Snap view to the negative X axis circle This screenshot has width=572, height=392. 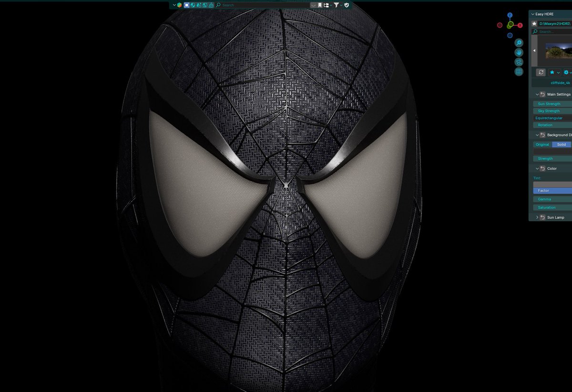click(500, 25)
